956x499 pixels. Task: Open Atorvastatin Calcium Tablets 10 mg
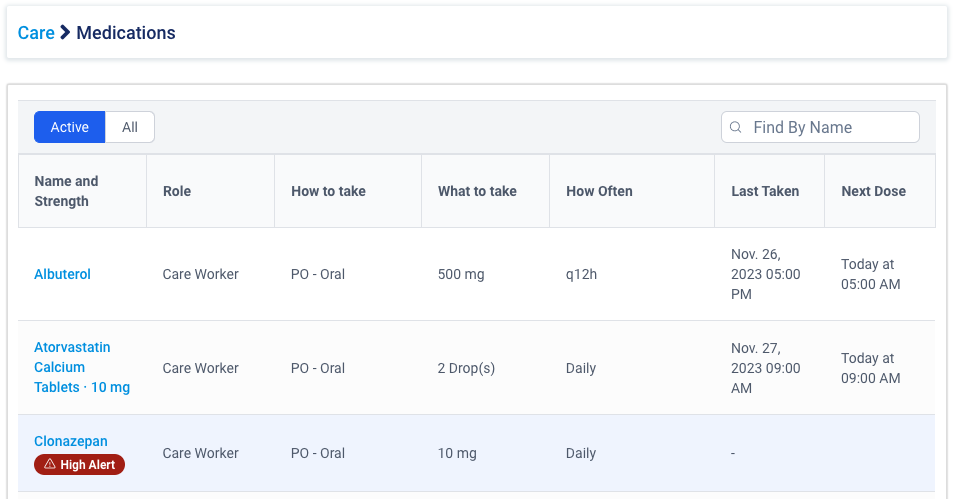[82, 367]
